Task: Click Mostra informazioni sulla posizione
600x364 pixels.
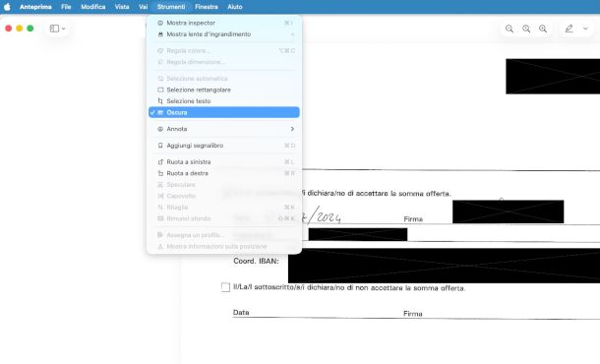Action: [224, 247]
